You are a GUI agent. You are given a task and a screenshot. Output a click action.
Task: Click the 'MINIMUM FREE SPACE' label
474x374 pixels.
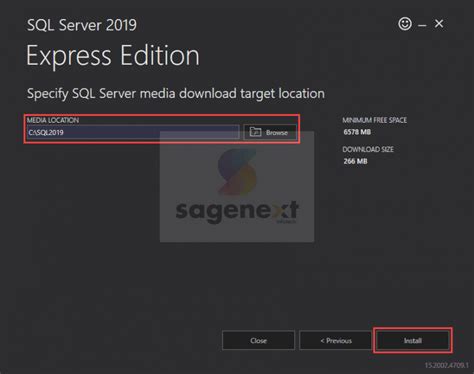[374, 120]
